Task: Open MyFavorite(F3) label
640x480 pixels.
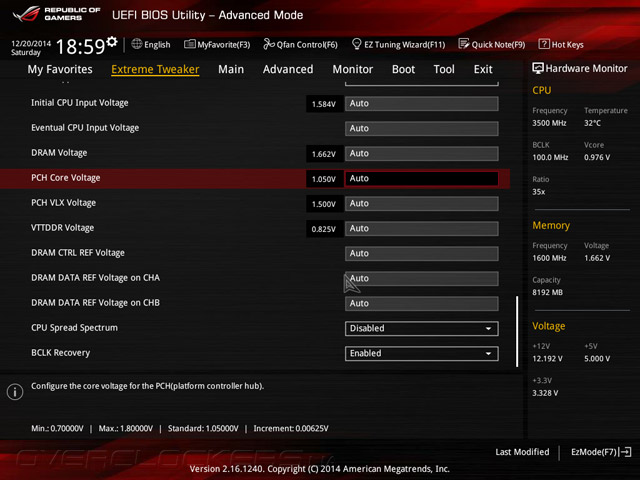Action: [x=224, y=44]
